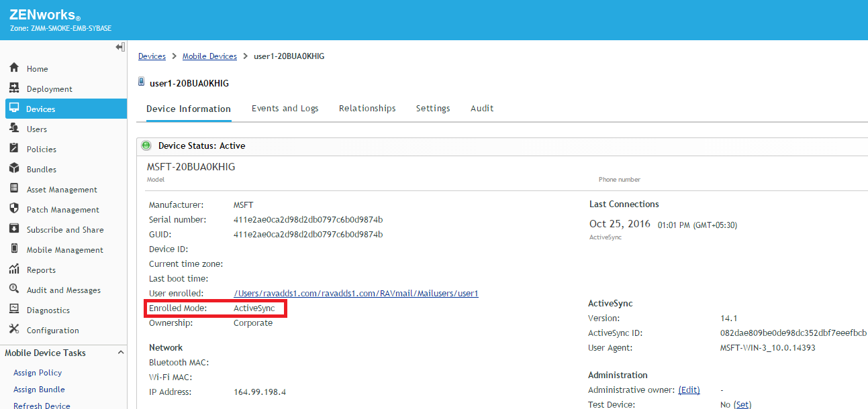Viewport: 868px width, 409px height.
Task: Click the Subscribe and Share icon
Action: [14, 229]
